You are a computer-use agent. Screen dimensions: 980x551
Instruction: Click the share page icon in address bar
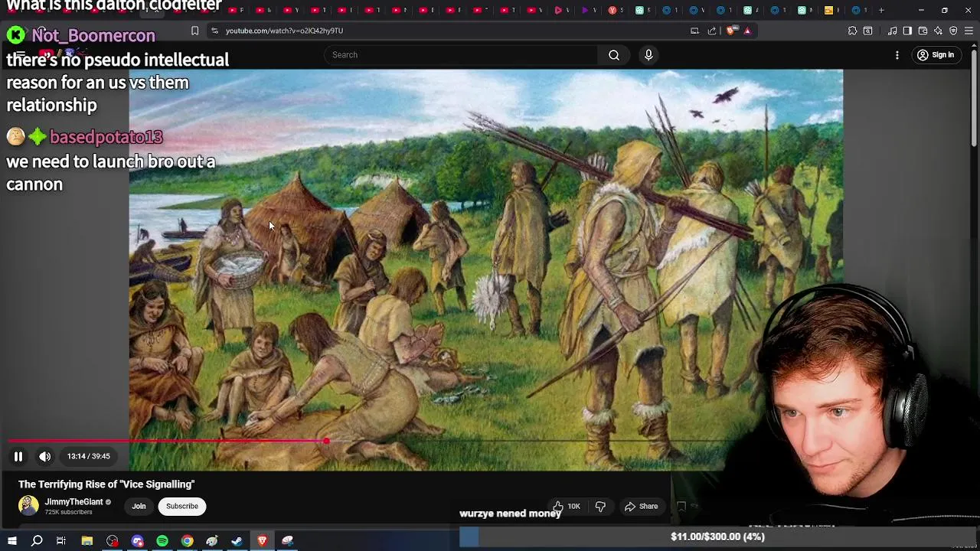pyautogui.click(x=712, y=31)
